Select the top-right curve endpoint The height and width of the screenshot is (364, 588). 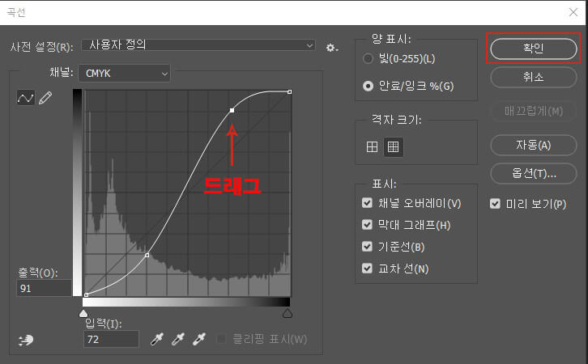(289, 91)
